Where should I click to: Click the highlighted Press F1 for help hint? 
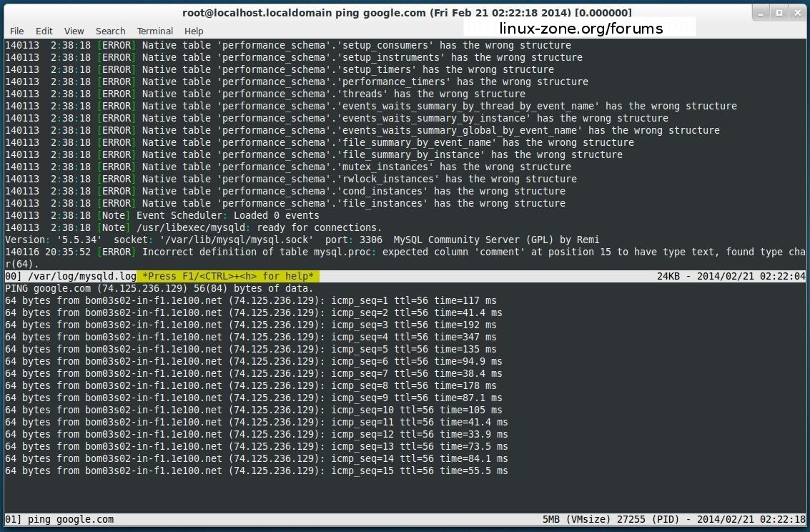click(228, 276)
